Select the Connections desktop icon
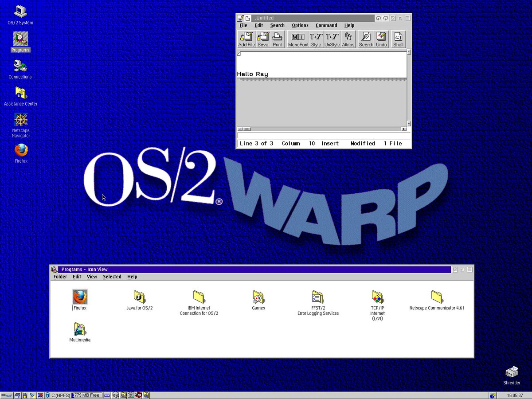The height and width of the screenshot is (399, 532). (20, 69)
